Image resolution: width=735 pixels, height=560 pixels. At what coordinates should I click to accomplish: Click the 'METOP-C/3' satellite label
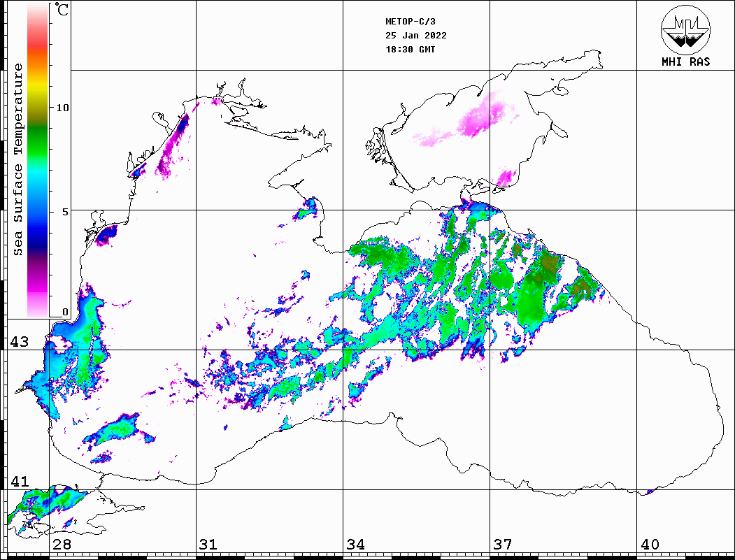[410, 22]
